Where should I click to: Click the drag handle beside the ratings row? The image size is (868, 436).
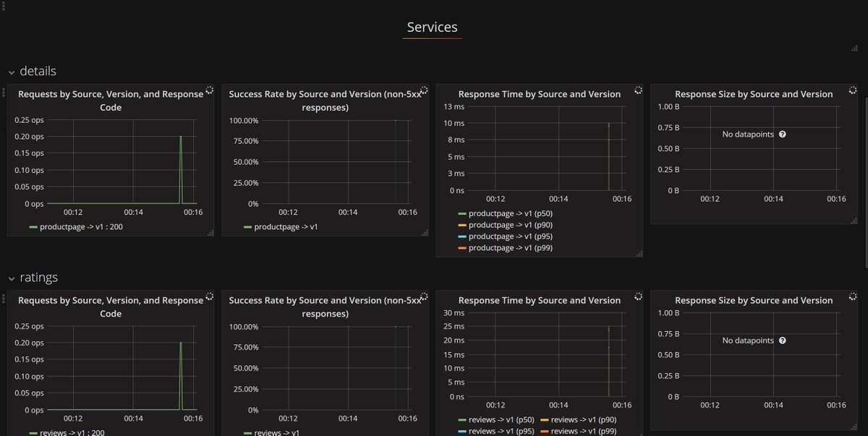[4, 300]
